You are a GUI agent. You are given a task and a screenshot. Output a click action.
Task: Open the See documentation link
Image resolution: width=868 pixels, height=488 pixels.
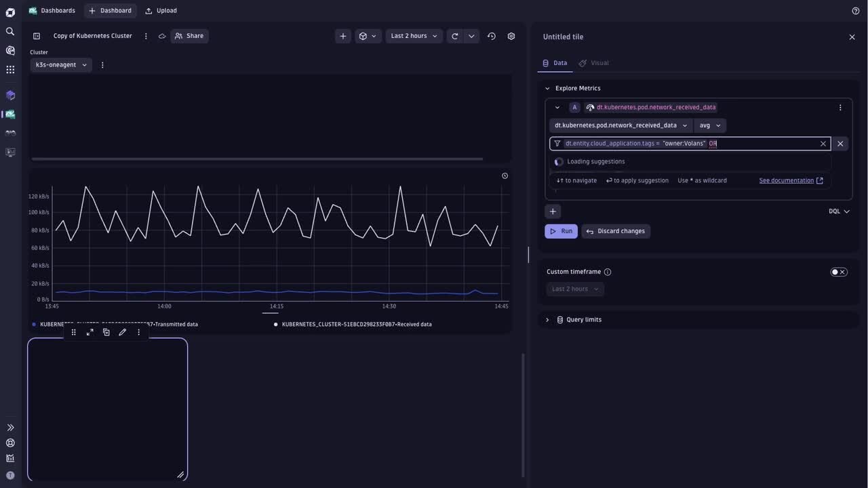click(x=791, y=180)
